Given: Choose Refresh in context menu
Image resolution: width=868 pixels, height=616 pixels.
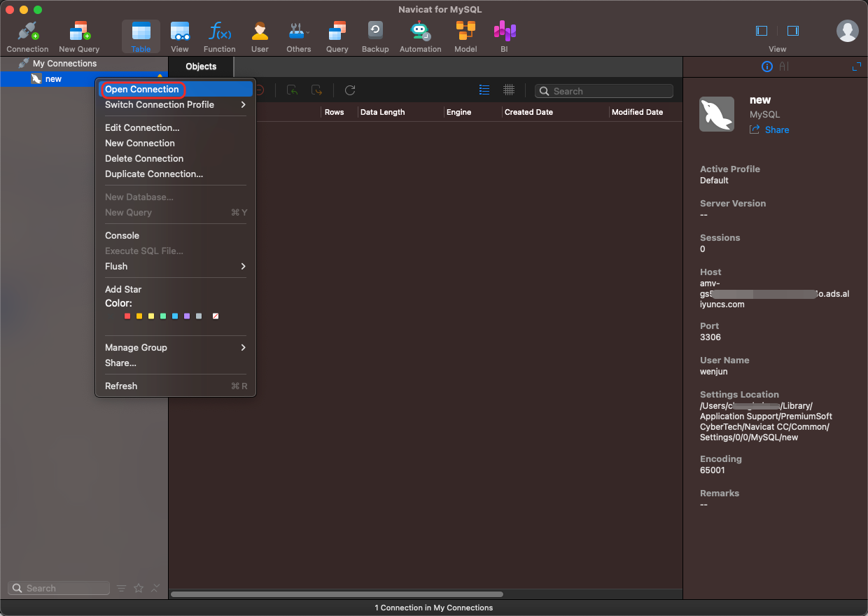Looking at the screenshot, I should pyautogui.click(x=176, y=386).
